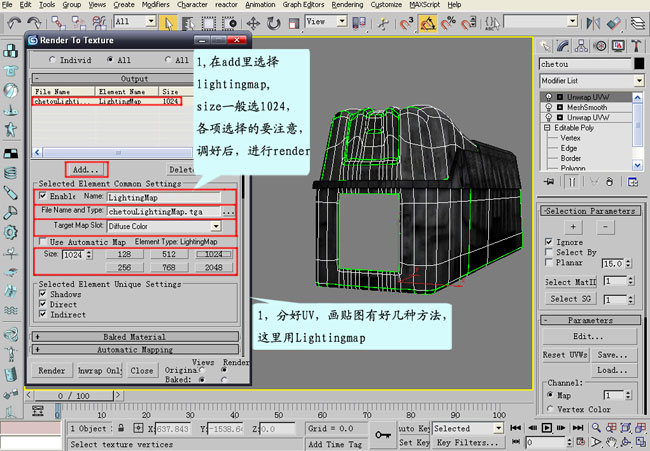Expand the Baked Material rollout

[x=135, y=337]
